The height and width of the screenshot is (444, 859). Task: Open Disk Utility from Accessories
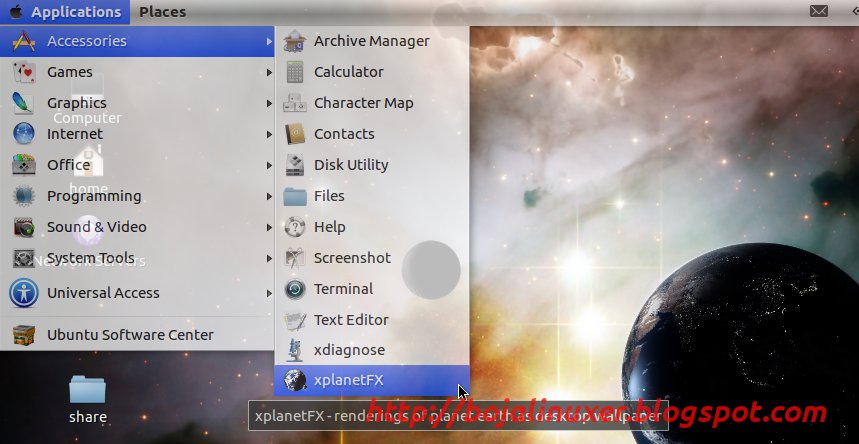[372, 164]
